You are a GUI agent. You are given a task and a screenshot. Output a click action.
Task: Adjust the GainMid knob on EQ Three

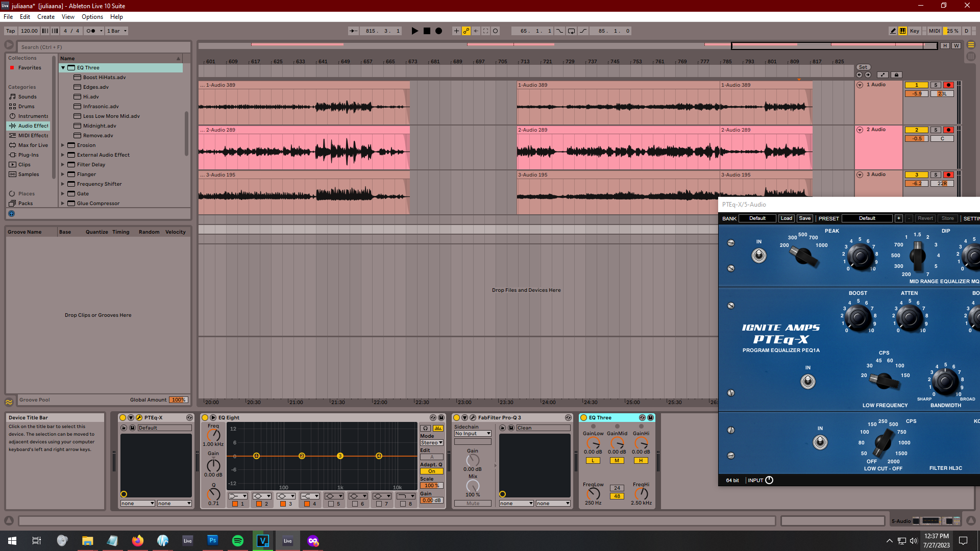pos(617,443)
